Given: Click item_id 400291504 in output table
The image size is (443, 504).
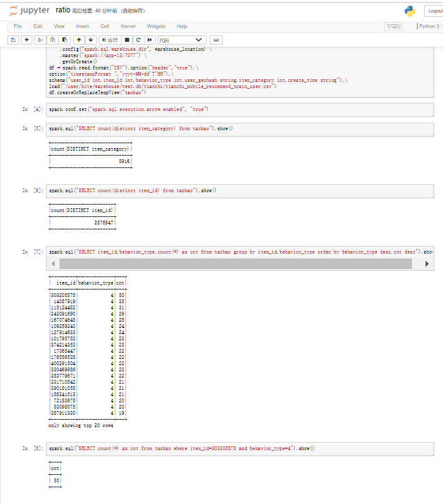Looking at the screenshot, I should click(63, 363).
